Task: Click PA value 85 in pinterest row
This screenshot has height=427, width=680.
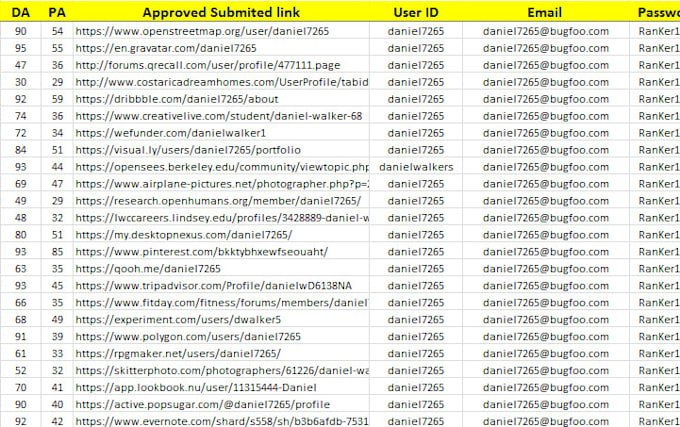Action: (57, 251)
